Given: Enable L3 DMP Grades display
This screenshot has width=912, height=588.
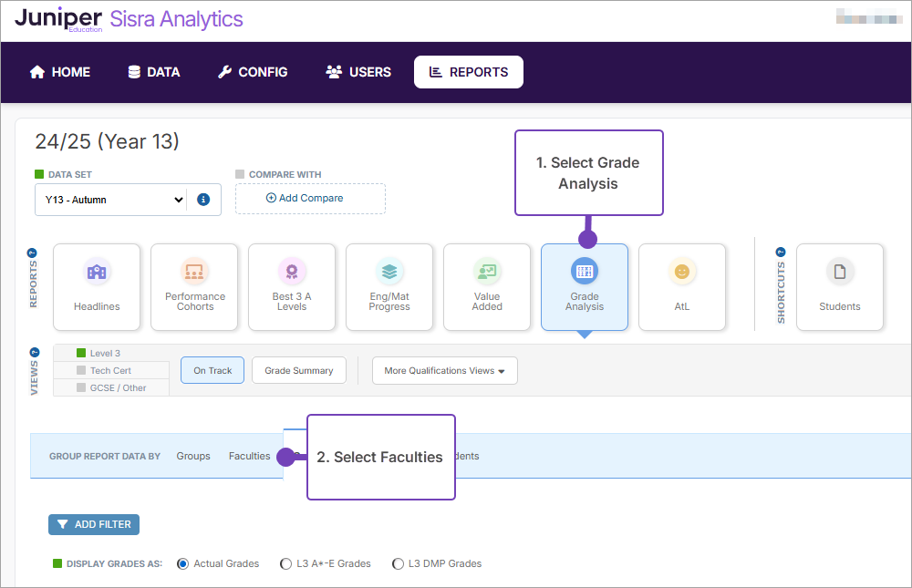Looking at the screenshot, I should pos(398,563).
